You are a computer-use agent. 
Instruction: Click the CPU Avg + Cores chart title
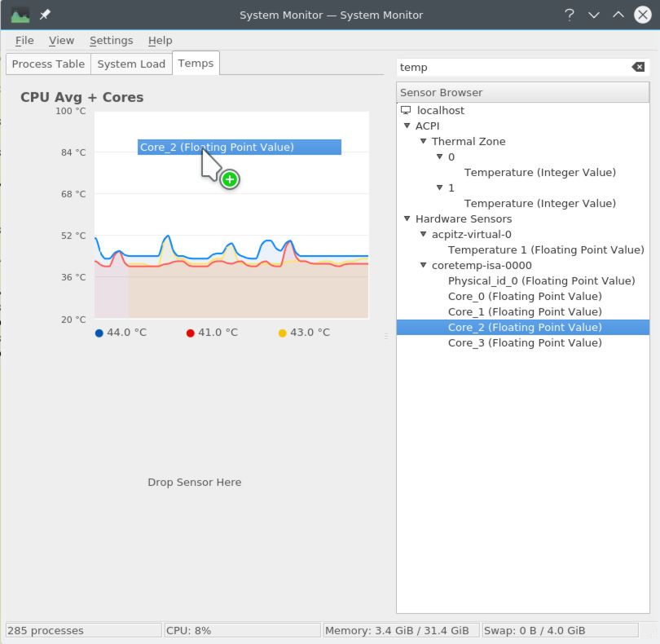click(82, 97)
